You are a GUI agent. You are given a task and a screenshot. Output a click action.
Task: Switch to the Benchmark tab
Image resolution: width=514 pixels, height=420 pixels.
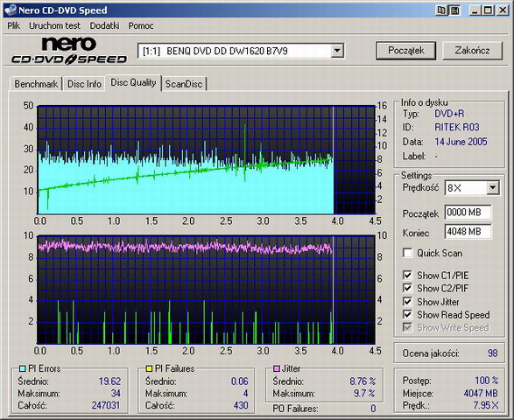click(x=36, y=84)
